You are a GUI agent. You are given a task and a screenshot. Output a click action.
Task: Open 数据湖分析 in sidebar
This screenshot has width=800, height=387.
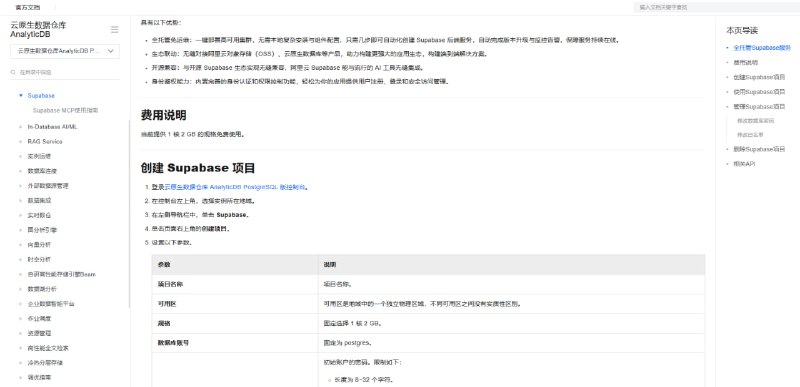coord(42,289)
